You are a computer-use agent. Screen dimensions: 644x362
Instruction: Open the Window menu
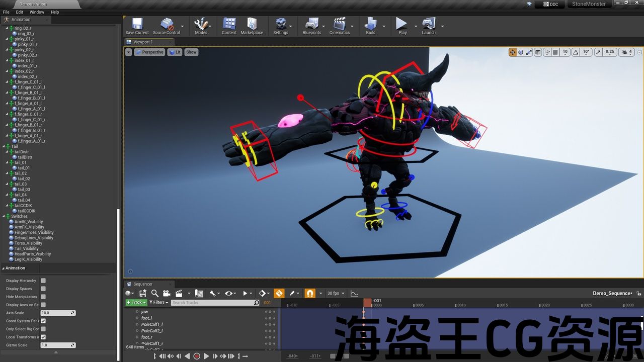[37, 12]
